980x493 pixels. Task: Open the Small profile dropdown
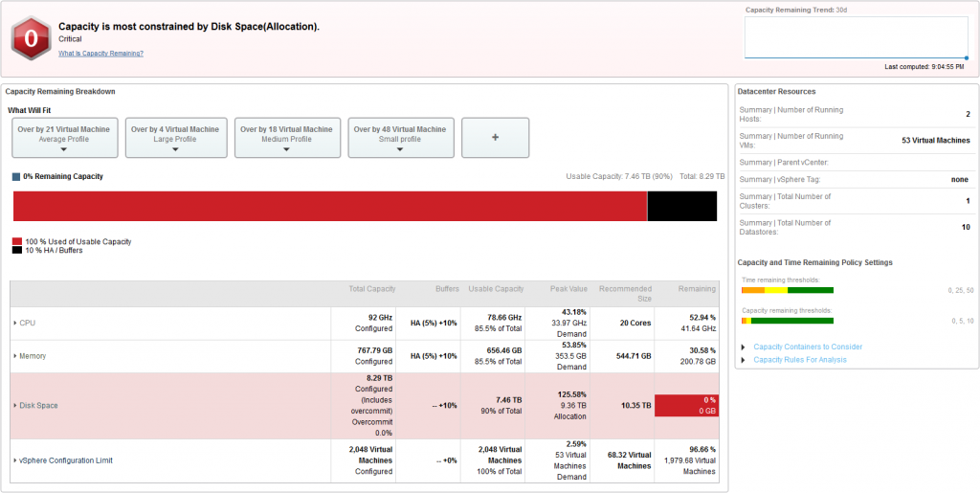(399, 139)
